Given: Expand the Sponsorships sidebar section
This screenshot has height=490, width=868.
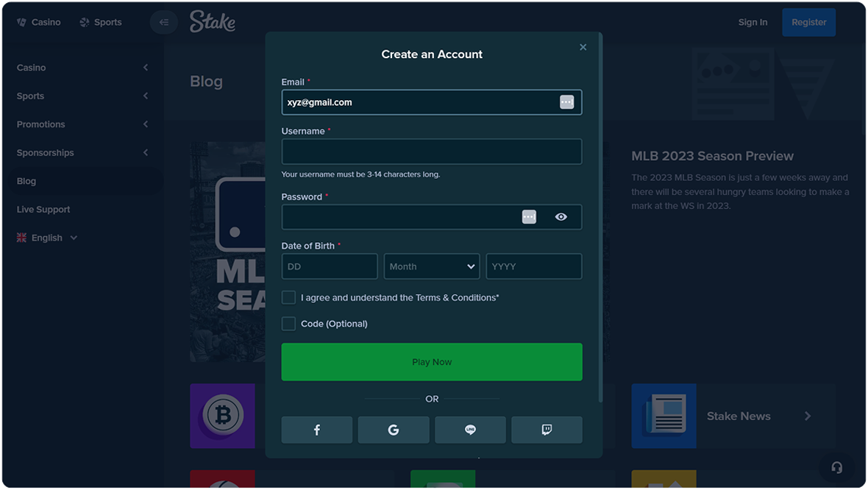Looking at the screenshot, I should (146, 152).
